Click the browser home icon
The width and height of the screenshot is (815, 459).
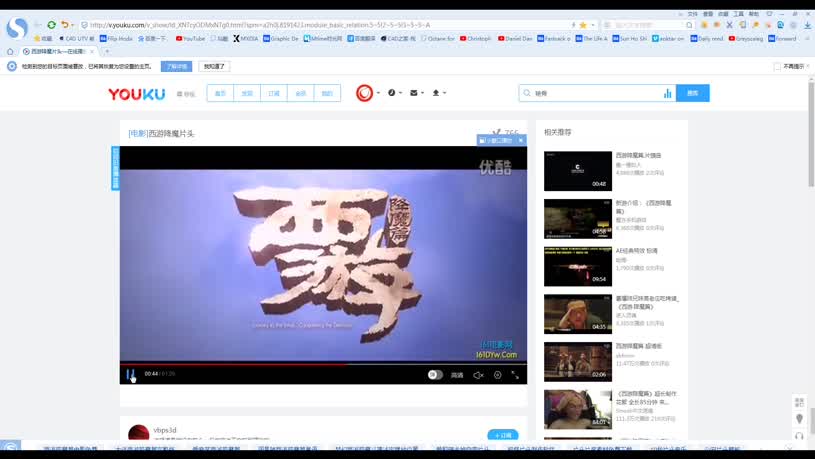point(10,51)
